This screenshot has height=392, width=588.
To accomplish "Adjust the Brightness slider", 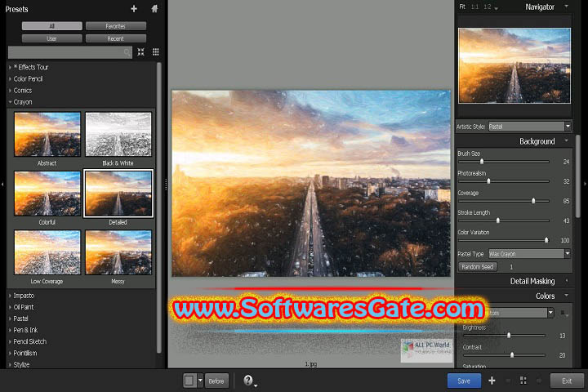I will (509, 336).
